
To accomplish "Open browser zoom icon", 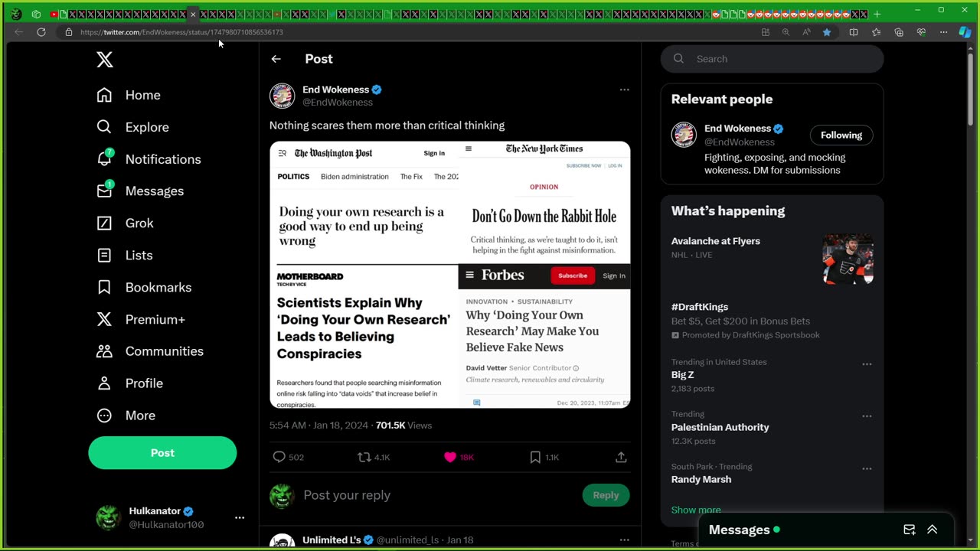I will 786,32.
